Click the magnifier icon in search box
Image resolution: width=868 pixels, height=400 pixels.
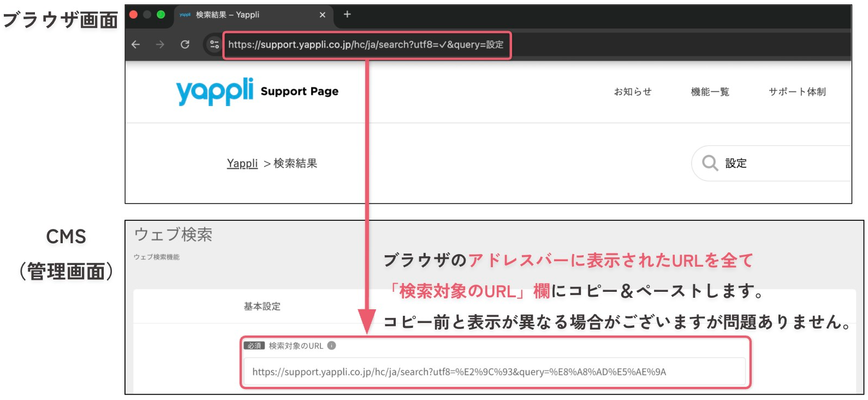pos(710,163)
